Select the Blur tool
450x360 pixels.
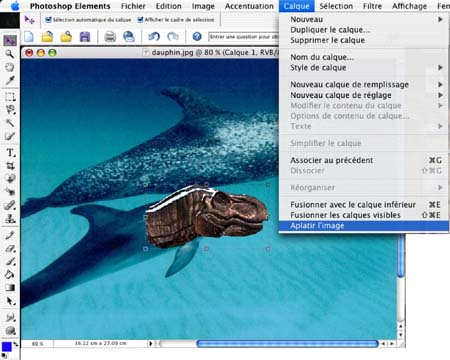click(10, 317)
